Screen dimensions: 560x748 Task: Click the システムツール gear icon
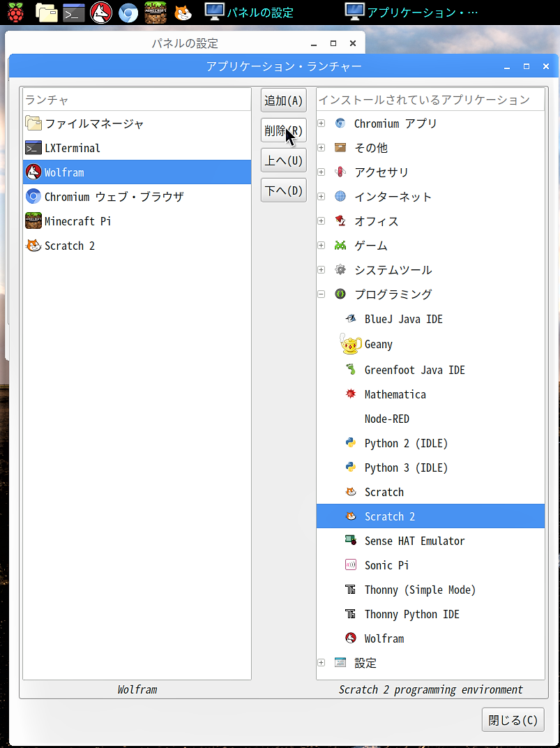[340, 270]
